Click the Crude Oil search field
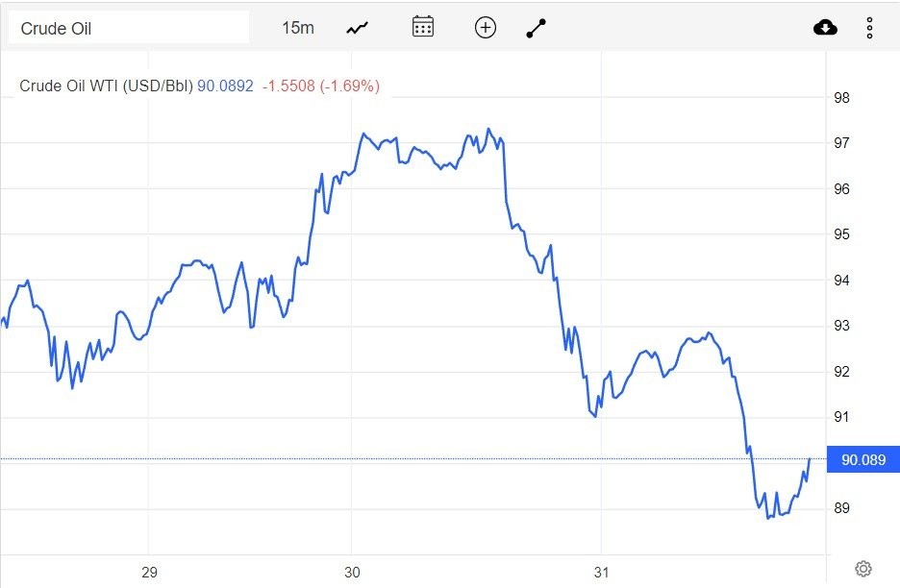The image size is (900, 588). 128,28
